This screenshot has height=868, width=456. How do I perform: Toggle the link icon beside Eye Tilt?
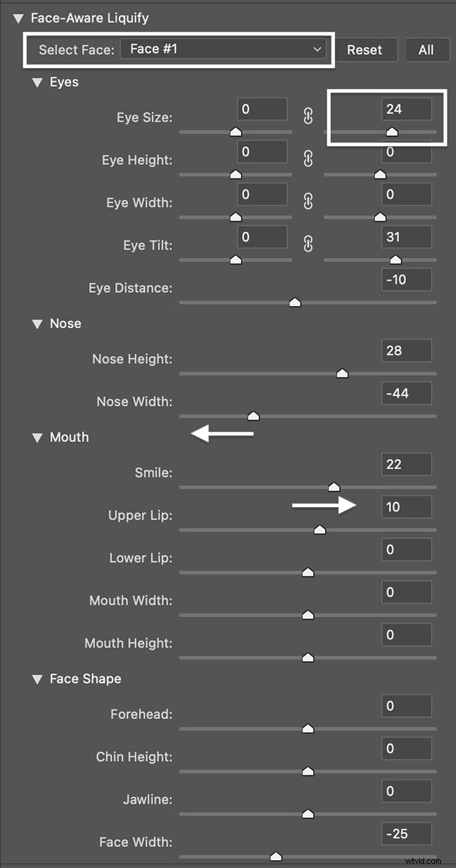pos(309,244)
